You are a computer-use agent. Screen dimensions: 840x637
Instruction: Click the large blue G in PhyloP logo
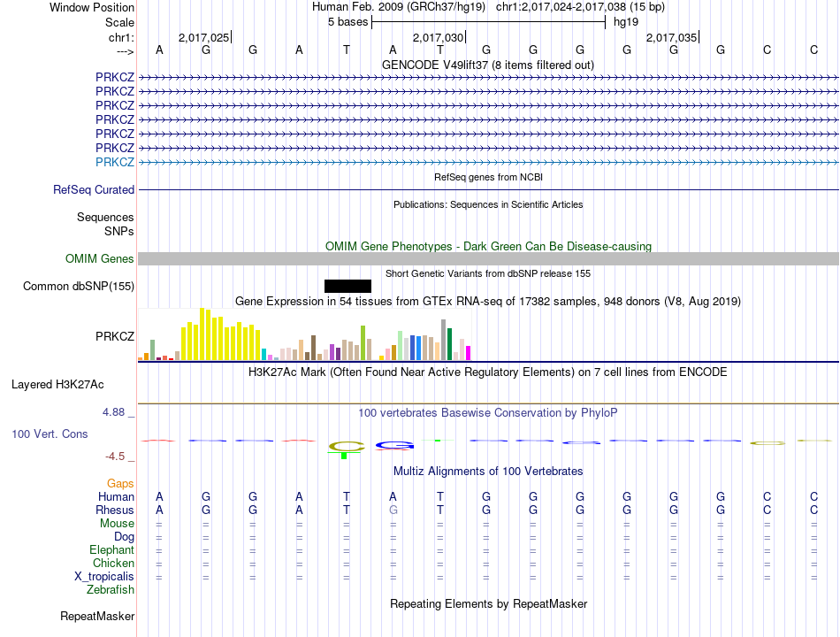(x=394, y=446)
